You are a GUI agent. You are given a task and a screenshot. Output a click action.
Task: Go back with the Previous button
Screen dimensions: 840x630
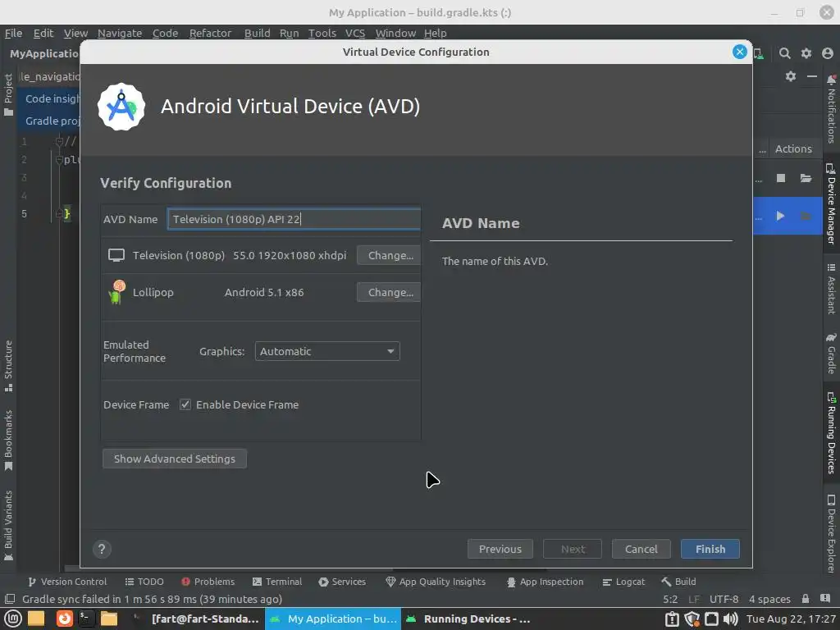click(500, 549)
